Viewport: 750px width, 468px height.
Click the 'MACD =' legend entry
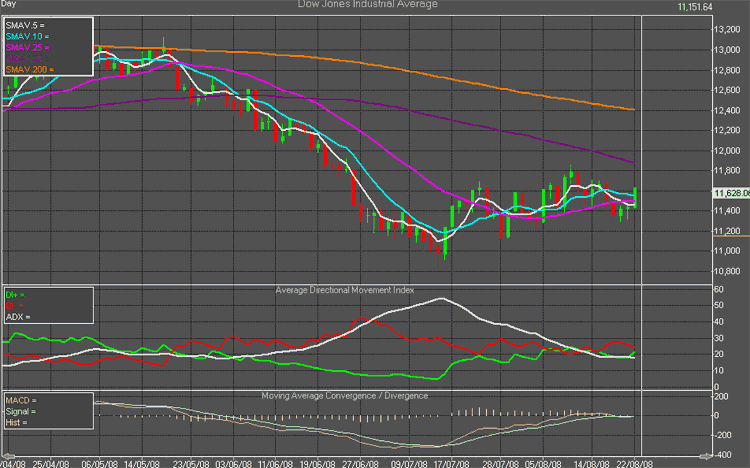[x=21, y=400]
